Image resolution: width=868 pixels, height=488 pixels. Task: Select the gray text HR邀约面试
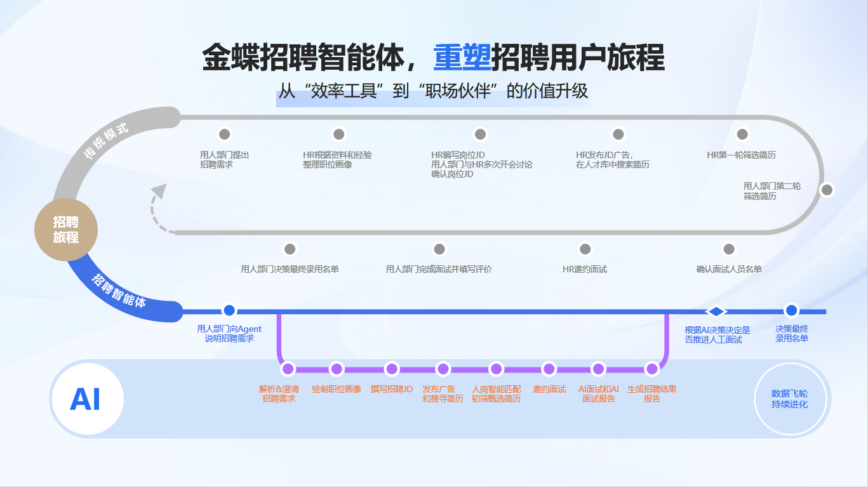pos(585,269)
